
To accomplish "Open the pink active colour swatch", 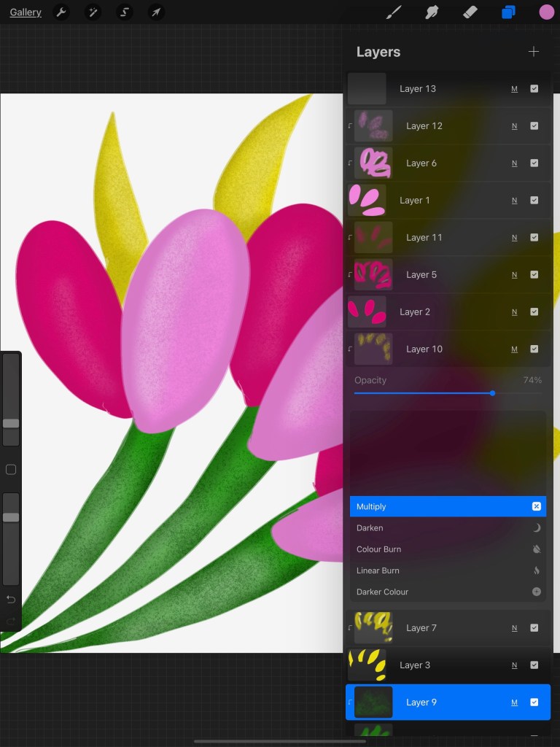I will [547, 12].
